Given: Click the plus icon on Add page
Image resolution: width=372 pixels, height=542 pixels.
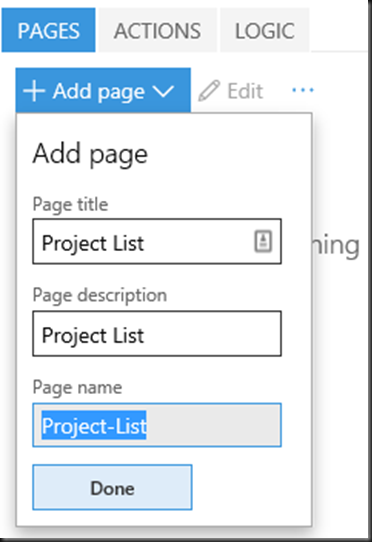Looking at the screenshot, I should click(34, 91).
